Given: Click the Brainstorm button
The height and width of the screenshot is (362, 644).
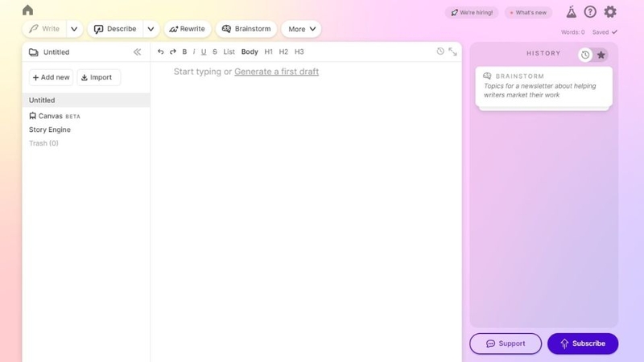Looking at the screenshot, I should (x=246, y=29).
